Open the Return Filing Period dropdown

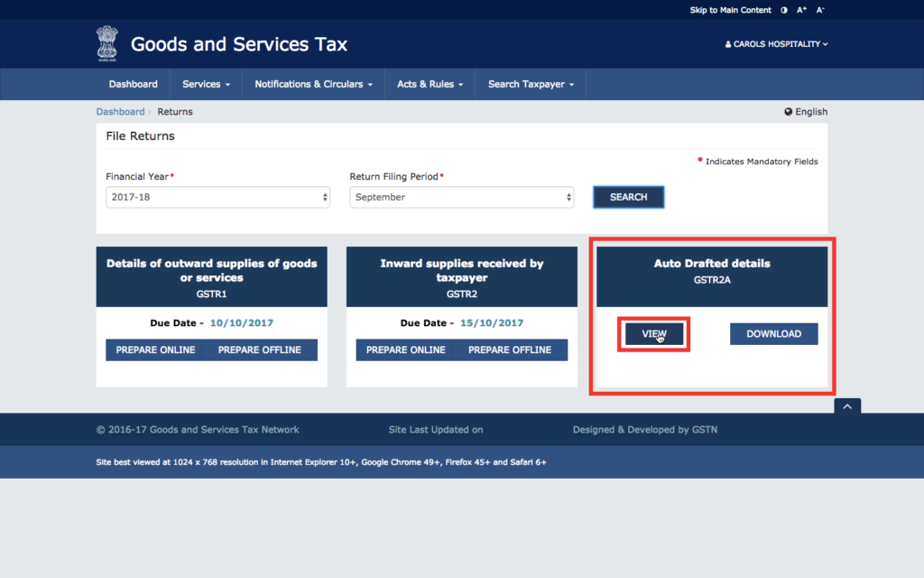coord(461,196)
